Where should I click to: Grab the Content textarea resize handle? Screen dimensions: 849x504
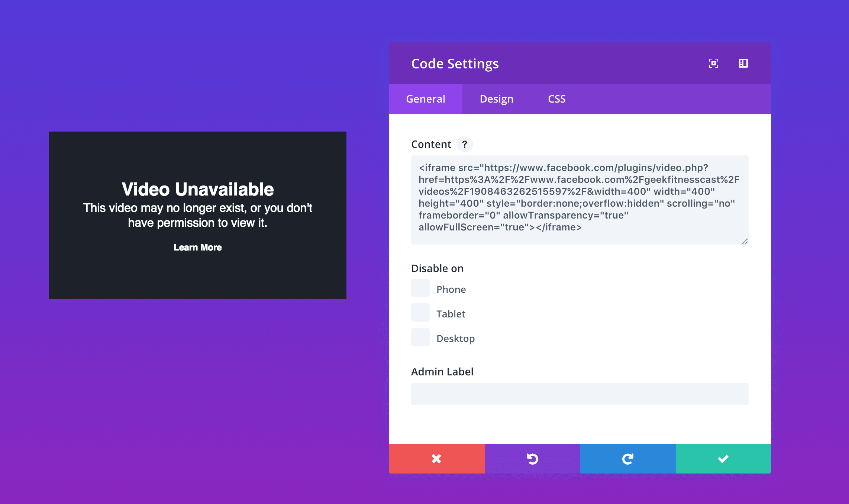745,241
